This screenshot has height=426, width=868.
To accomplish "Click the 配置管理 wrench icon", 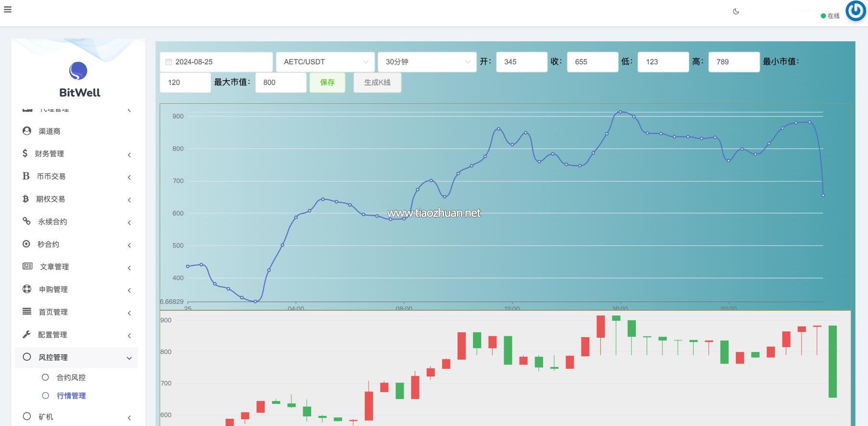I will click(x=26, y=334).
